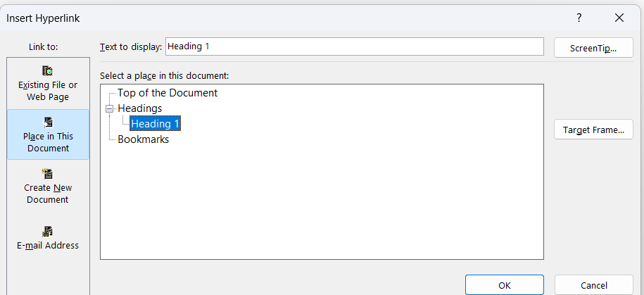This screenshot has height=295, width=644.
Task: Cancel the hyperlink insertion
Action: pyautogui.click(x=593, y=285)
